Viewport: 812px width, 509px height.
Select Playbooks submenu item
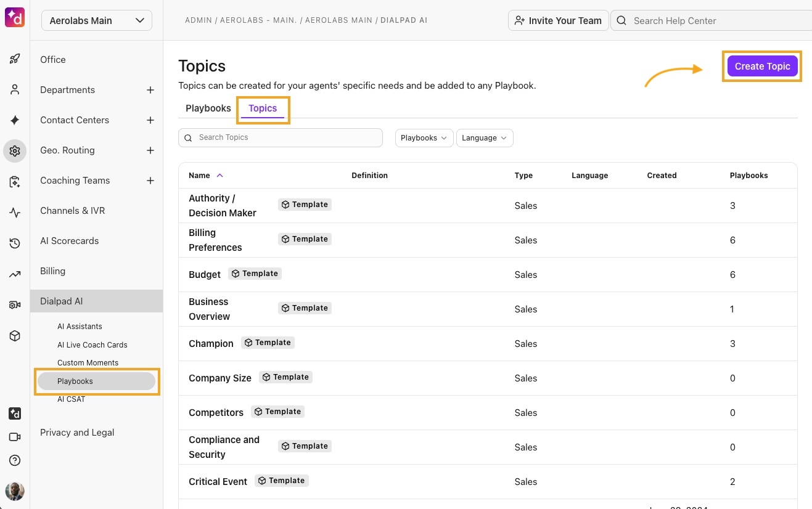tap(97, 381)
